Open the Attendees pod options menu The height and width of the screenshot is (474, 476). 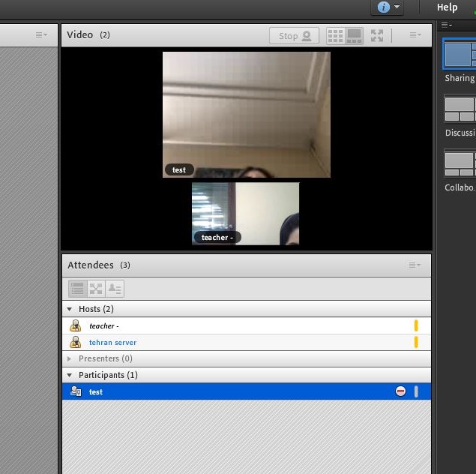pyautogui.click(x=415, y=265)
